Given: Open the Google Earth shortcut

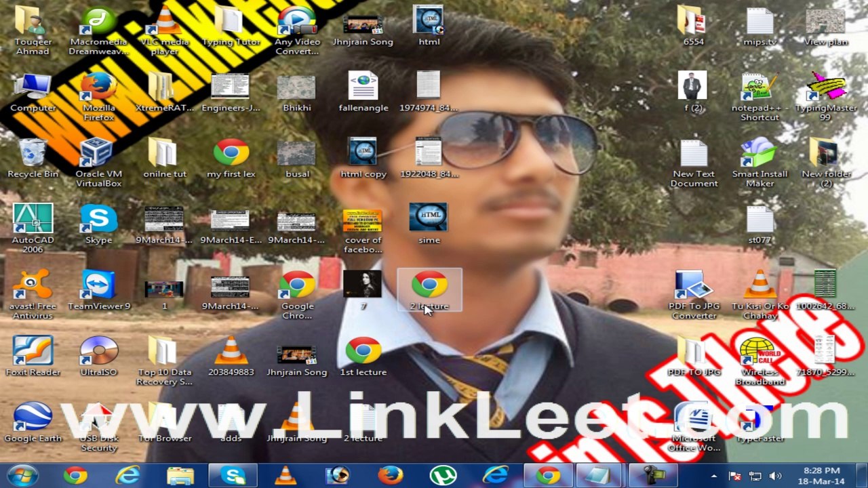Looking at the screenshot, I should [33, 423].
